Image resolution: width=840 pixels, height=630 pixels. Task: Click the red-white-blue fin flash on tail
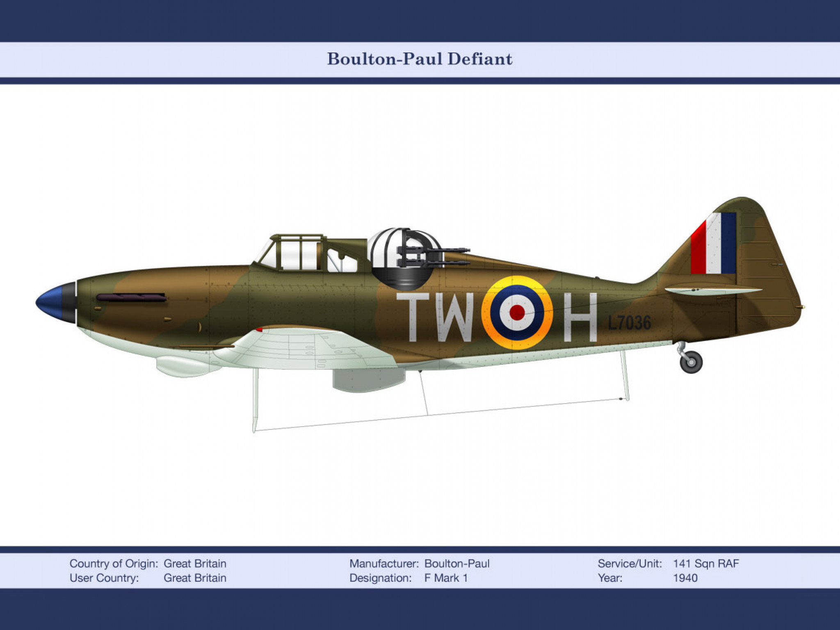coord(713,244)
